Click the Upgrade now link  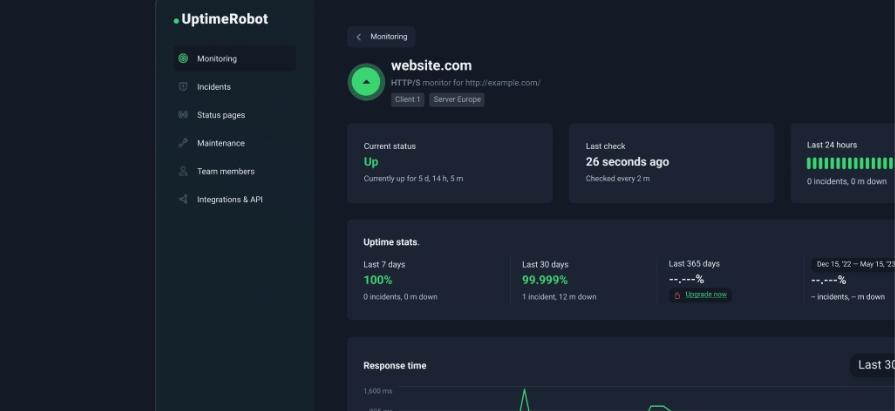click(x=706, y=295)
